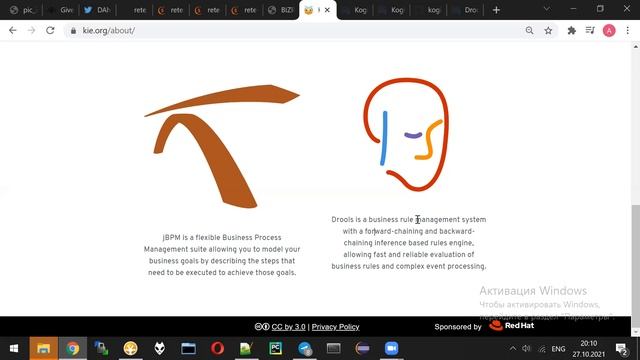Viewport: 640px width, 360px height.
Task: Open the tab search chevron
Action: 547,9
